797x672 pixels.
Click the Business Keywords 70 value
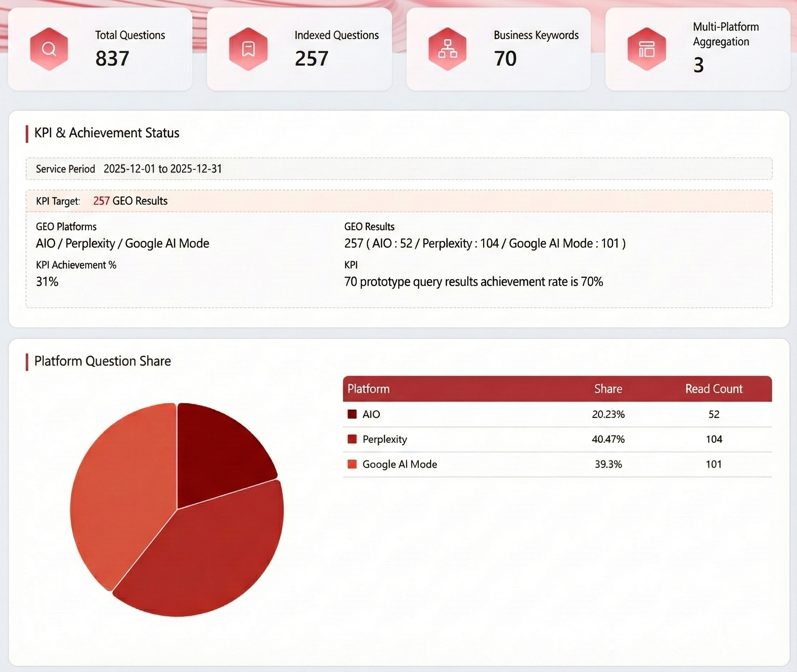coord(505,58)
